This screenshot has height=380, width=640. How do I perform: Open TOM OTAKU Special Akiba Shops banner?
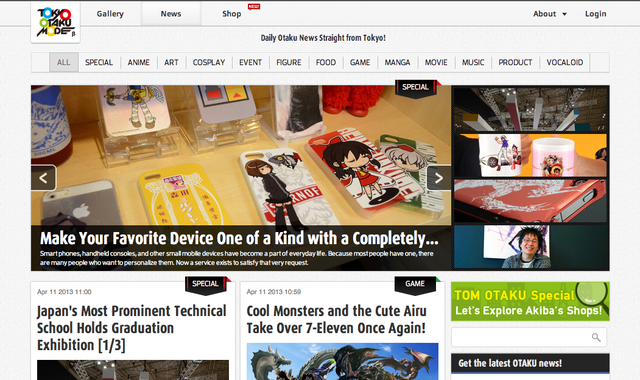[530, 301]
